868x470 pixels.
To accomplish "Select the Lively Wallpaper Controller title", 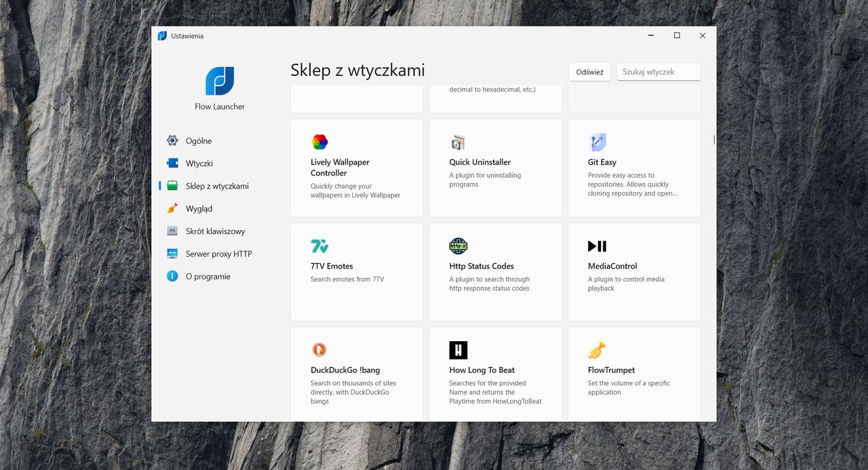I will point(340,168).
